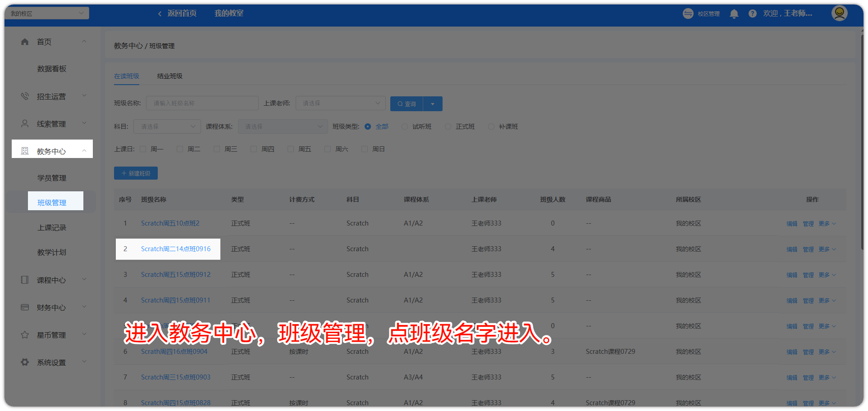The image size is (868, 411).
Task: Open notifications bell icon
Action: pyautogui.click(x=734, y=14)
